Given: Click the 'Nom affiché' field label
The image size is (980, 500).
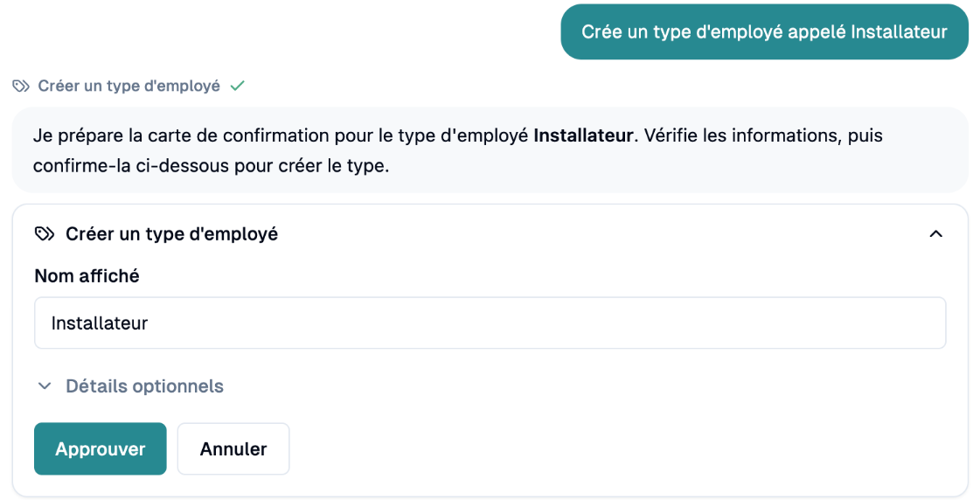Looking at the screenshot, I should 87,275.
